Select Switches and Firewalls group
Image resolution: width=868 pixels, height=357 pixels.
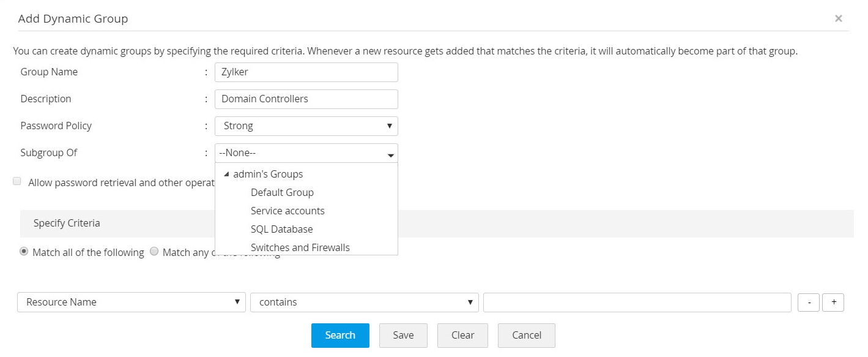click(300, 247)
